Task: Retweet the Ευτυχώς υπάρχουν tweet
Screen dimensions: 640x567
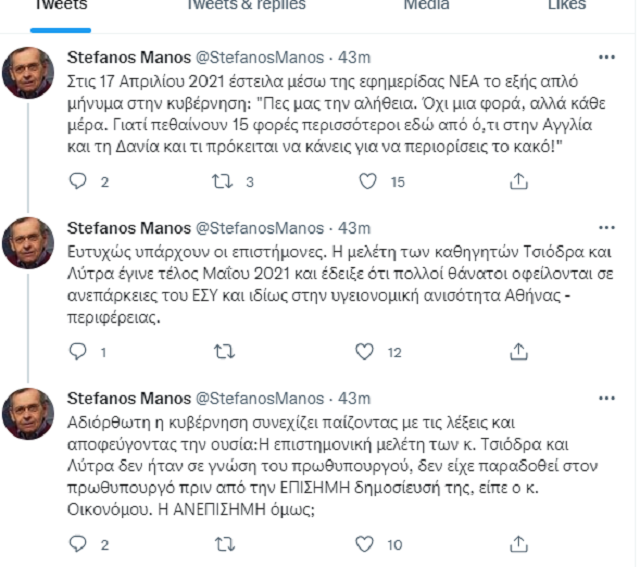Action: pyautogui.click(x=225, y=351)
